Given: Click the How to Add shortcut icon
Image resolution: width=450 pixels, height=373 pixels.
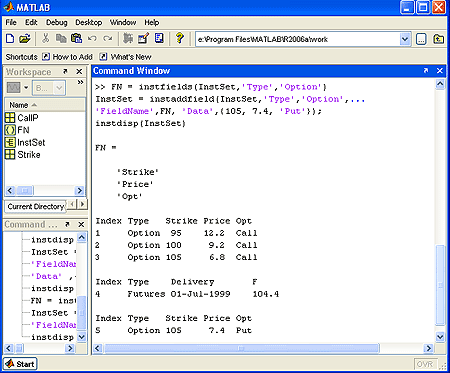Looking at the screenshot, I should (x=46, y=57).
